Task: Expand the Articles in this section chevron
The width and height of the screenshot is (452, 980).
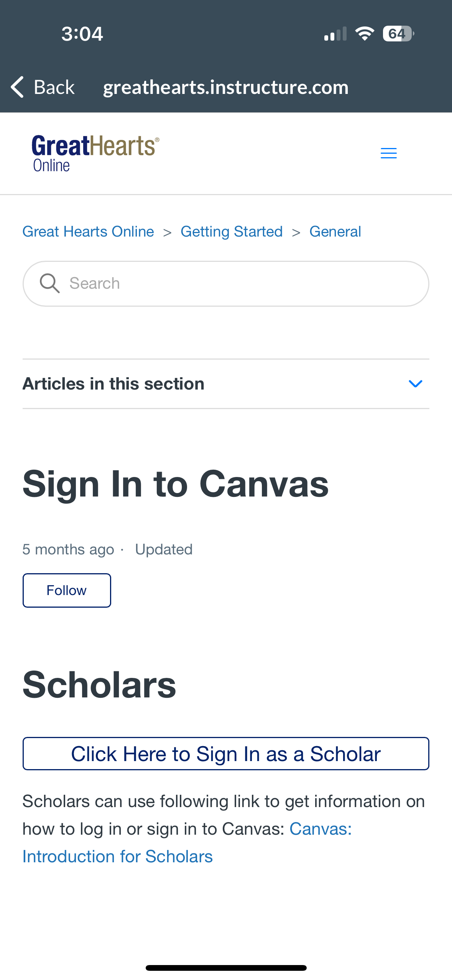Action: point(415,384)
